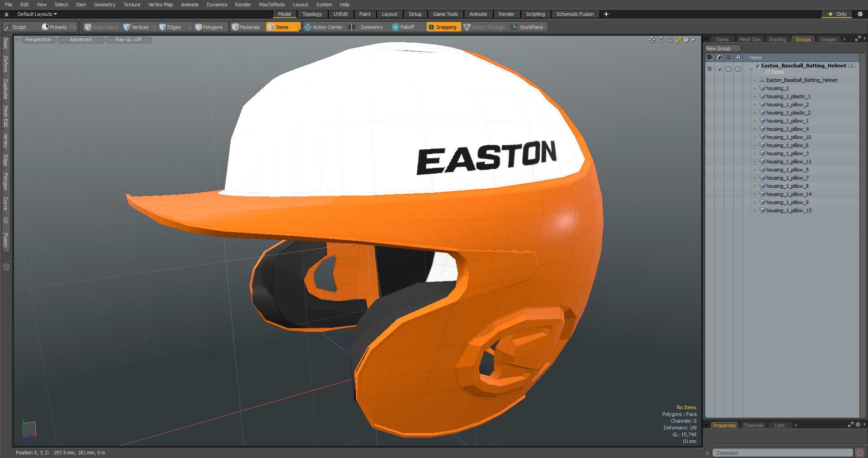868x458 pixels.
Task: Select the housing_1_pillow_14 item
Action: [788, 194]
